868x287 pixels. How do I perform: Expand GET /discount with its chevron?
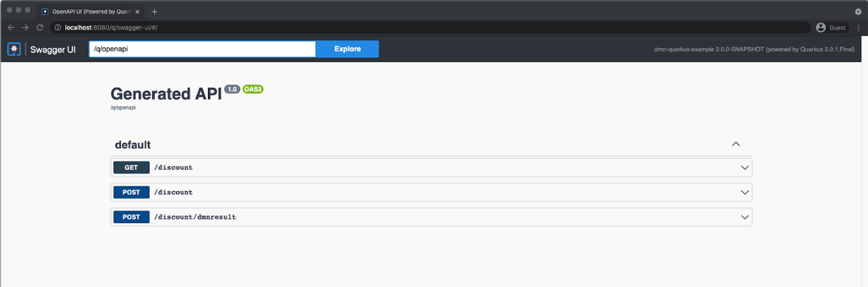coord(745,168)
